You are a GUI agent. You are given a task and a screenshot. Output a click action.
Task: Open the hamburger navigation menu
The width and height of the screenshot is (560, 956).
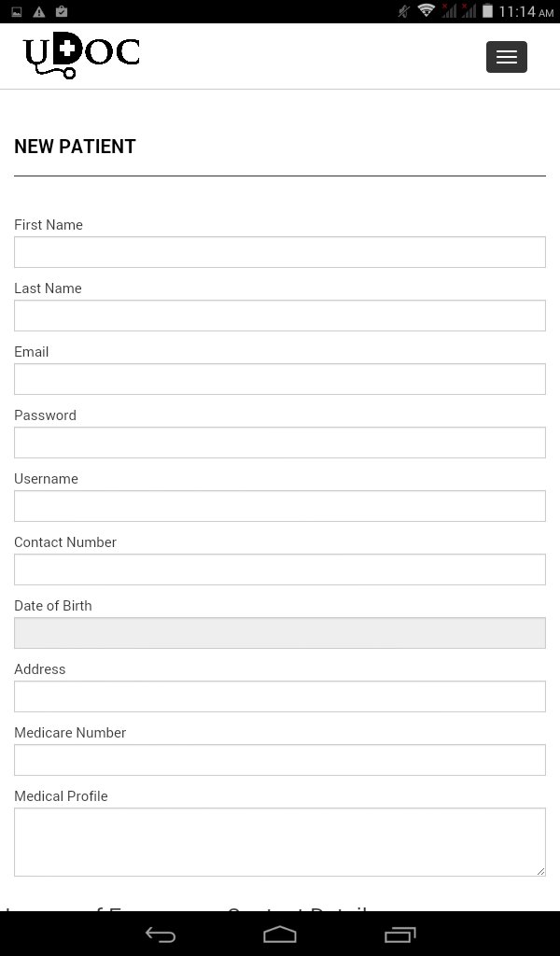507,57
